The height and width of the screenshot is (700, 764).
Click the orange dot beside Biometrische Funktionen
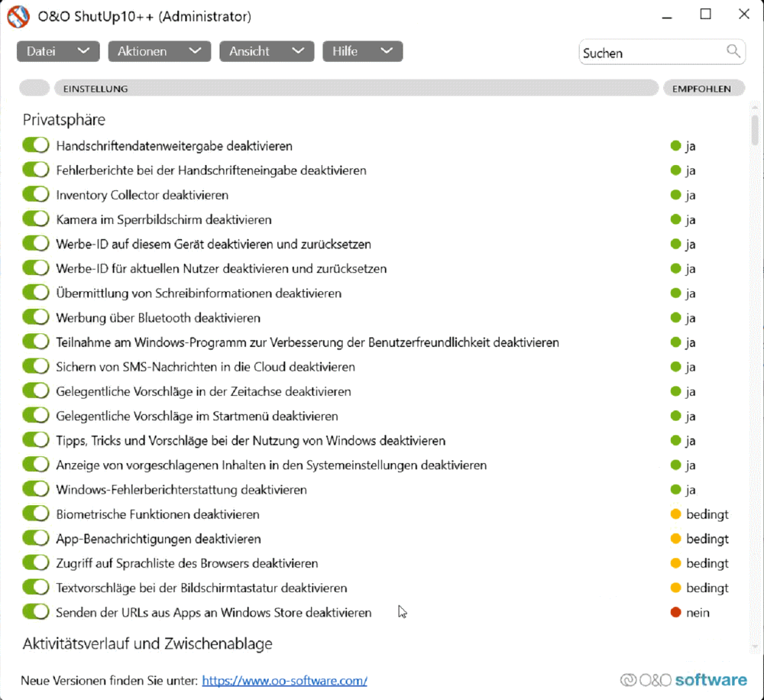675,514
